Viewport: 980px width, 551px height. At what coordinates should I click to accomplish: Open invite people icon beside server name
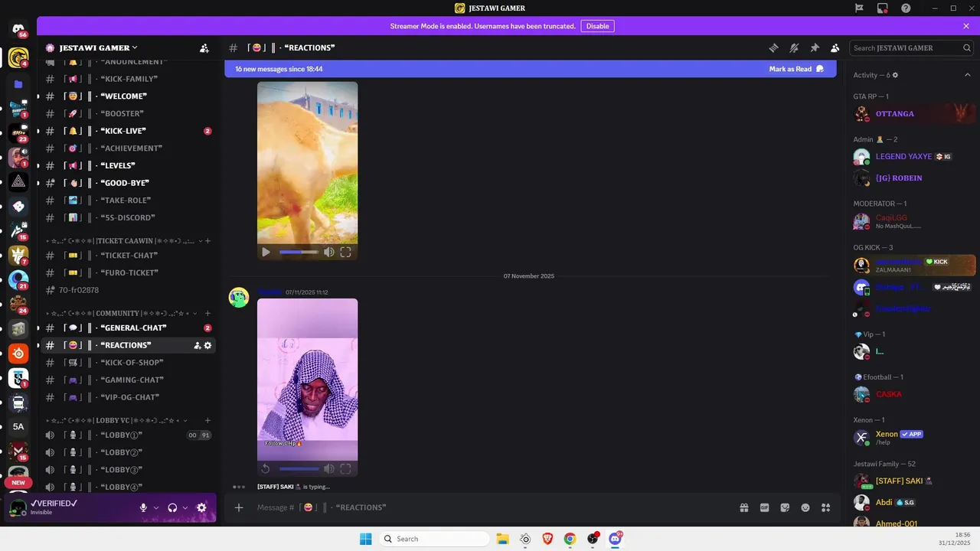[204, 47]
